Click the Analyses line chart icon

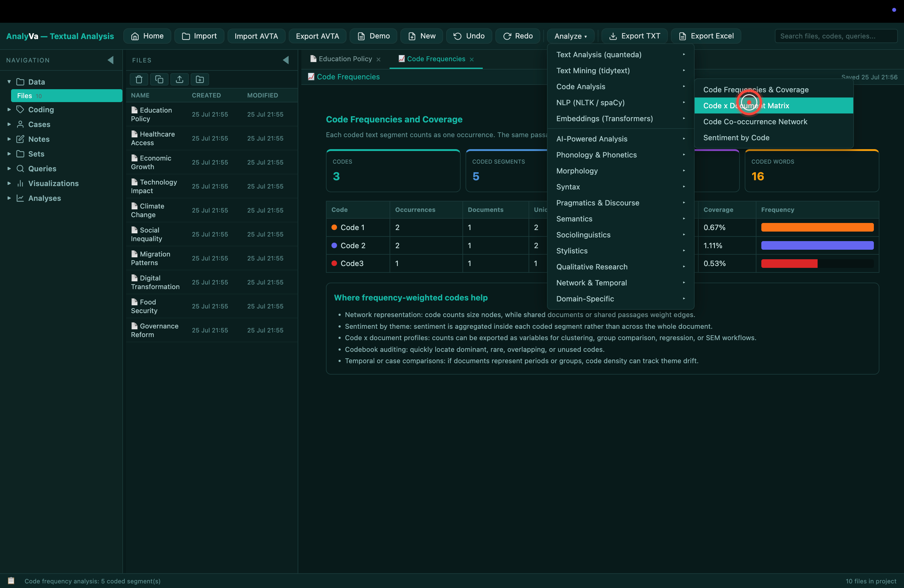pos(20,198)
